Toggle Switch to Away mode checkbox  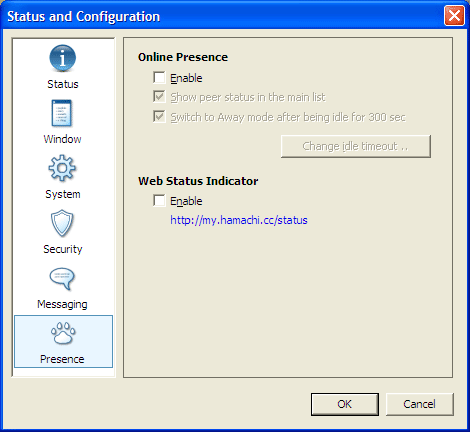coord(159,117)
